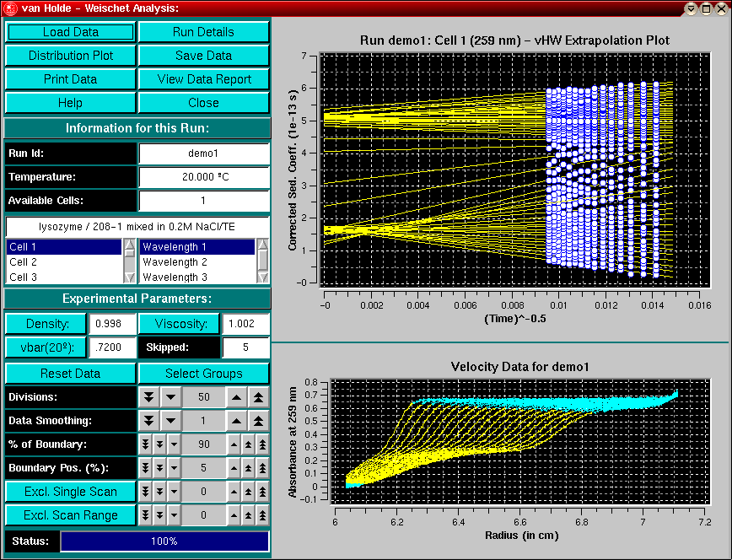Open Run Details

click(203, 32)
